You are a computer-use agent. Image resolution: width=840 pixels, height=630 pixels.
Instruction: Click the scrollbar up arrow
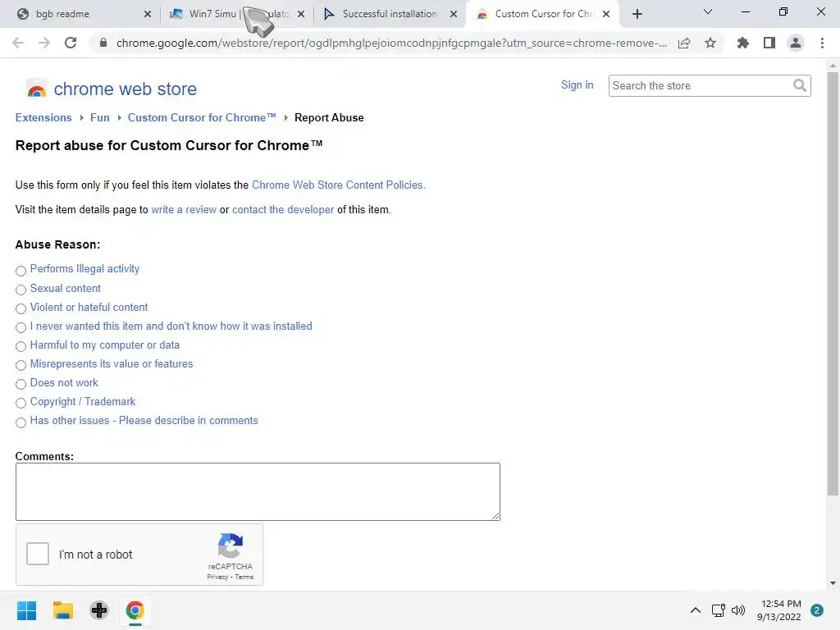[x=833, y=66]
